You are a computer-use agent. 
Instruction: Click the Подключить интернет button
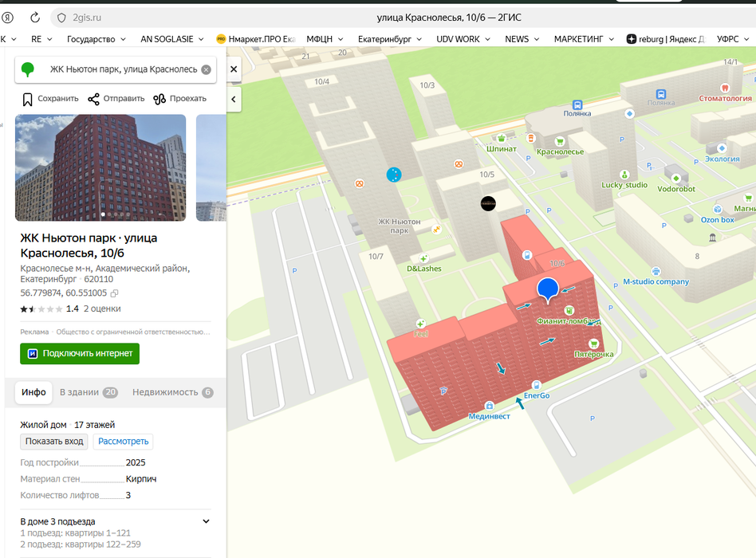coord(80,354)
